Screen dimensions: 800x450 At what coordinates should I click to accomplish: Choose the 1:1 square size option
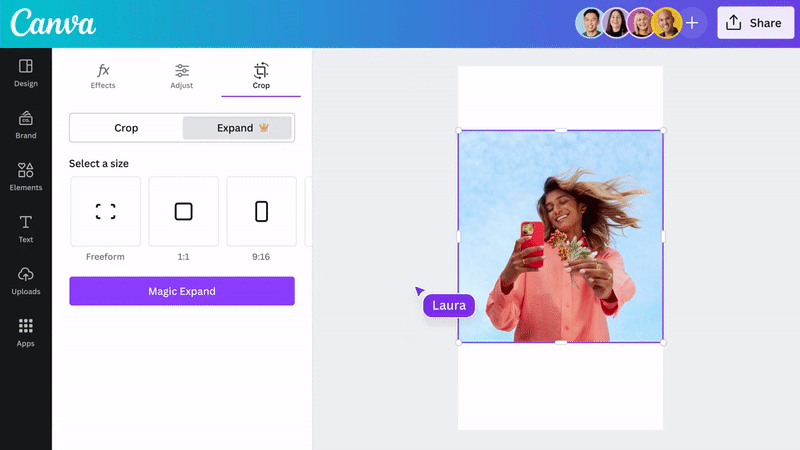[183, 211]
